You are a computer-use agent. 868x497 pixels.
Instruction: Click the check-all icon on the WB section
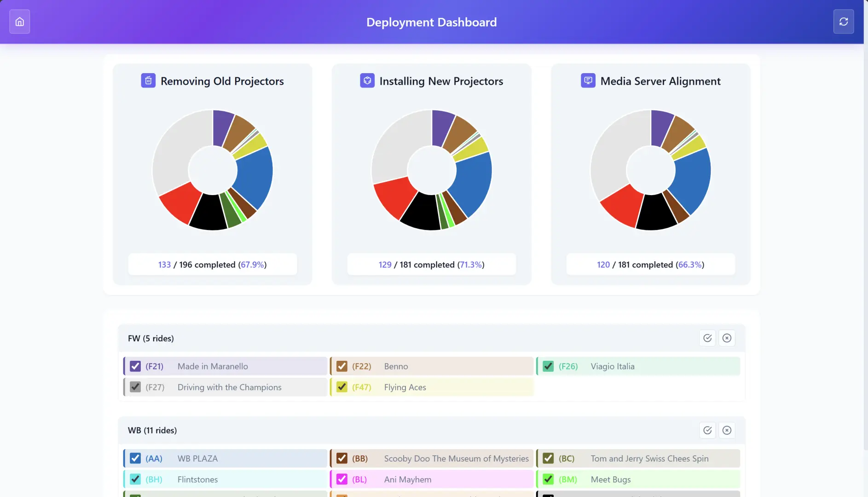click(708, 430)
